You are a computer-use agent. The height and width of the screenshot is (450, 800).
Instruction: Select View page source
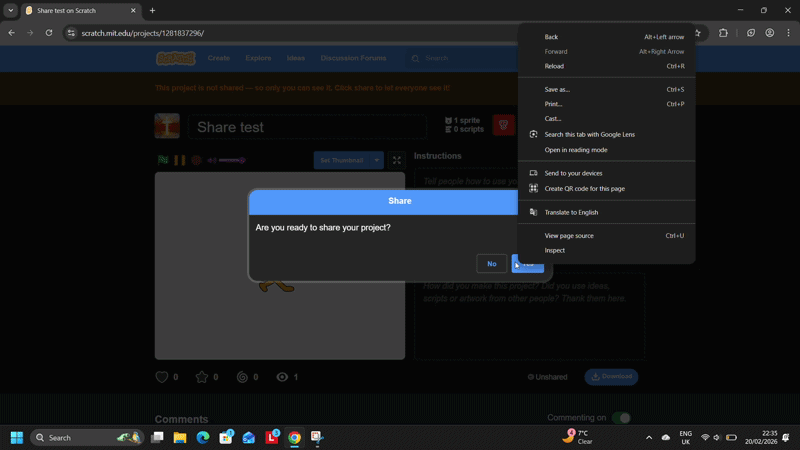click(607, 236)
